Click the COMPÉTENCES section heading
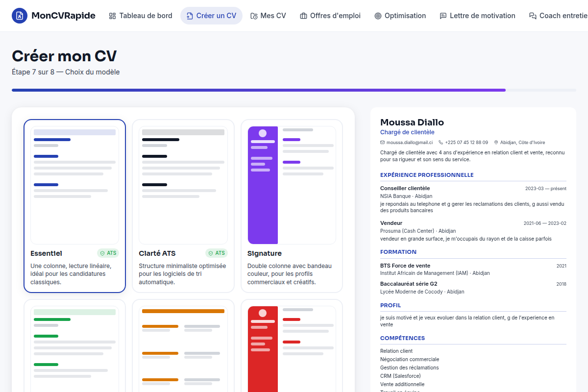This screenshot has height=392, width=588. coord(402,338)
